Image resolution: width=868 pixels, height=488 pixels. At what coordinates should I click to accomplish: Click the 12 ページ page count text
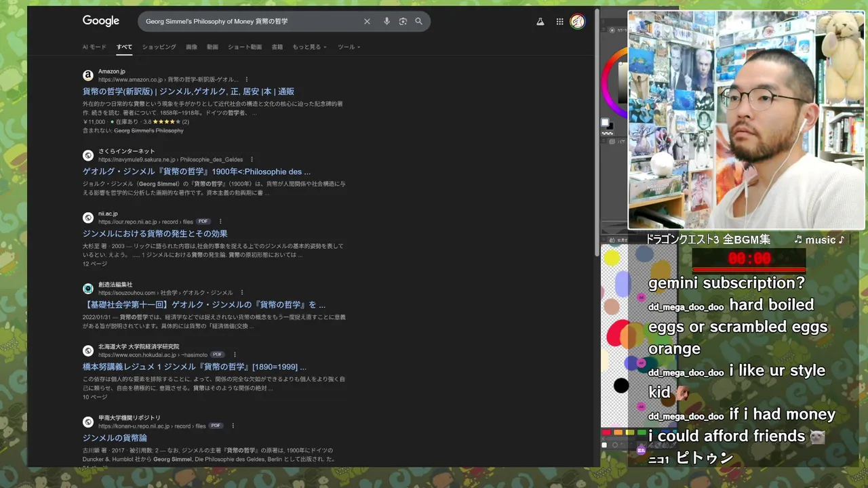(x=95, y=264)
